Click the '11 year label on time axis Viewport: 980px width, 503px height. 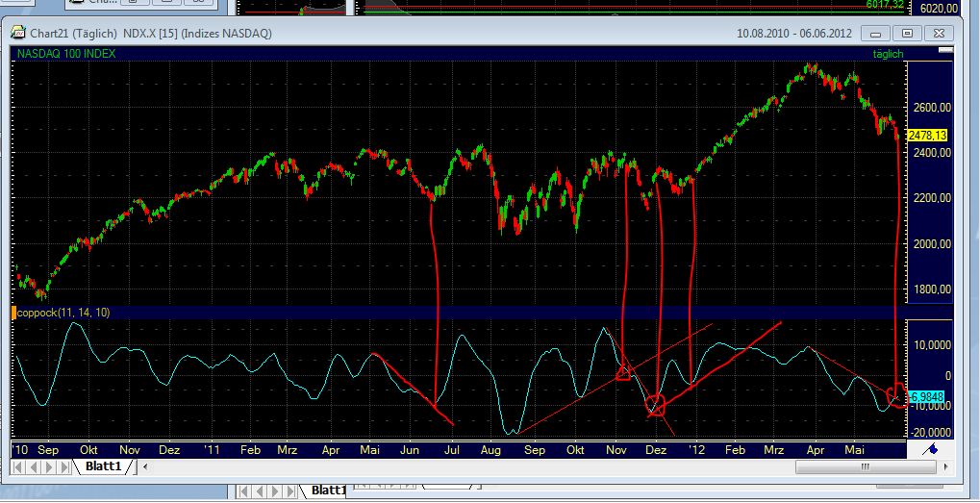pos(213,450)
